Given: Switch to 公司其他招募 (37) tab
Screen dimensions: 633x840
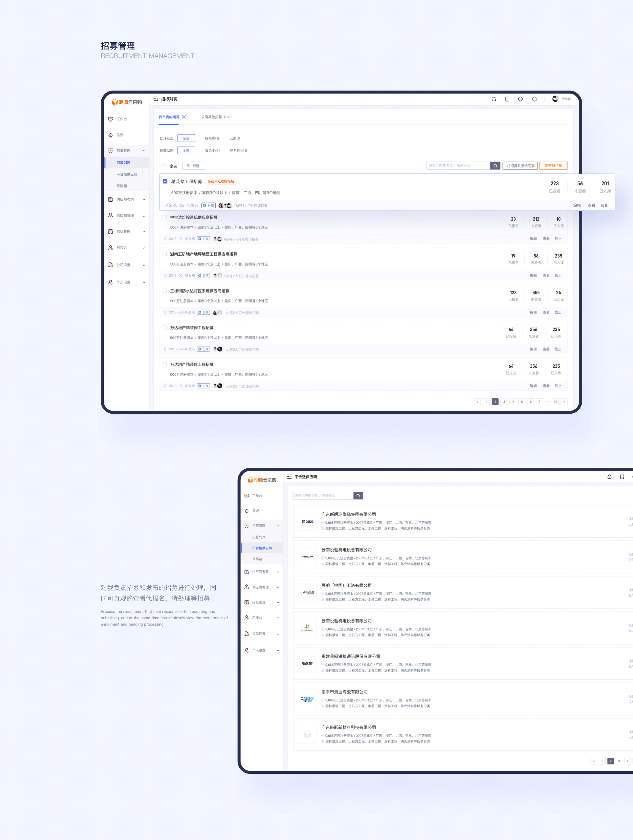Looking at the screenshot, I should (216, 117).
